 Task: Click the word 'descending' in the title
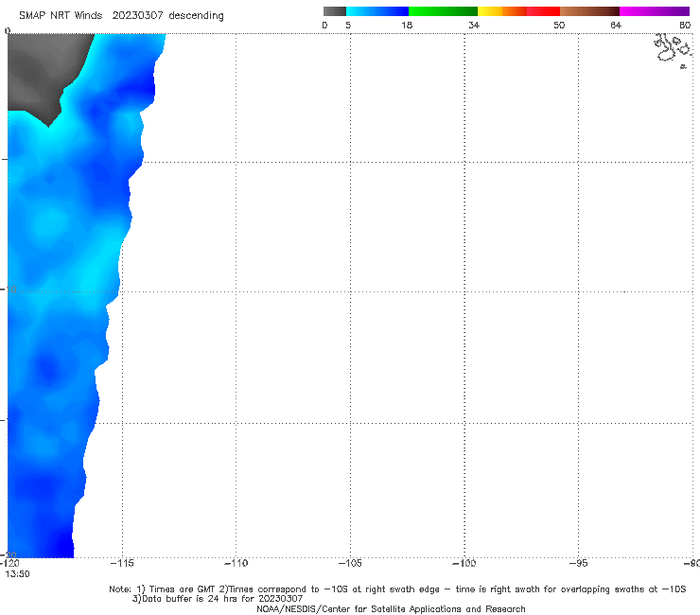(196, 16)
